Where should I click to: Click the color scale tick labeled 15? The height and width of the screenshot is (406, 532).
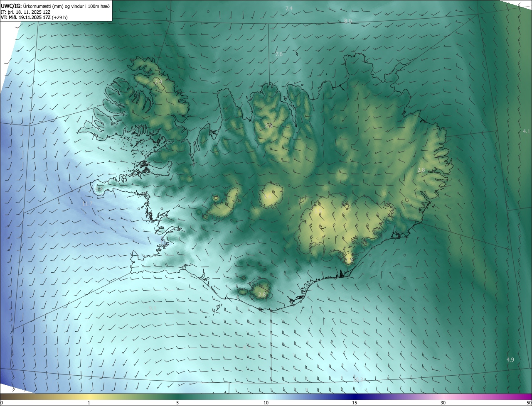[x=355, y=403]
